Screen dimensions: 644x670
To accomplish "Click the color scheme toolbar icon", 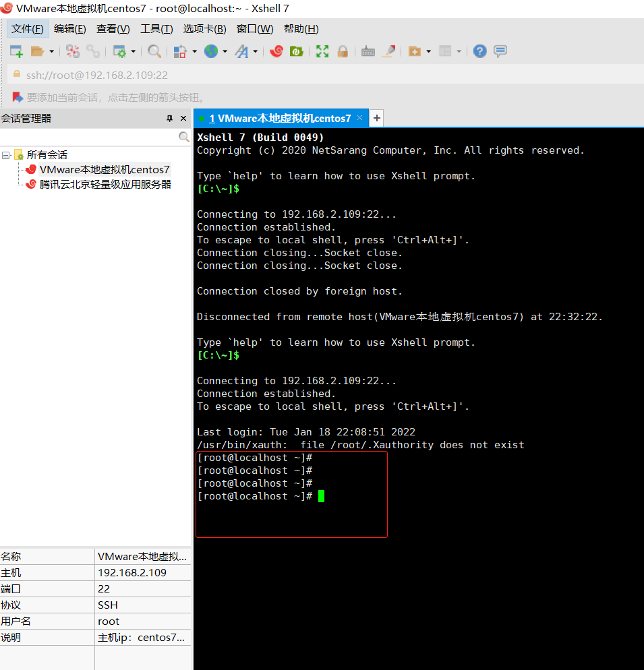I will point(180,51).
